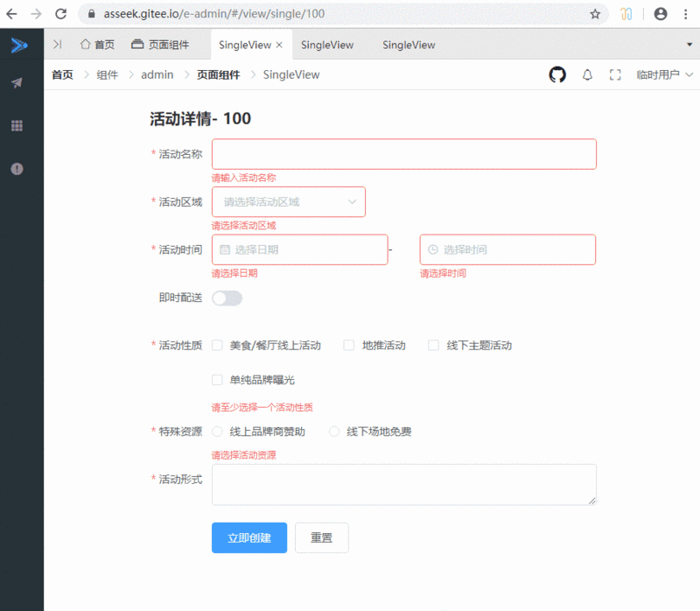The width and height of the screenshot is (700, 611).
Task: Open the paper plane sidebar menu
Action: pyautogui.click(x=17, y=82)
